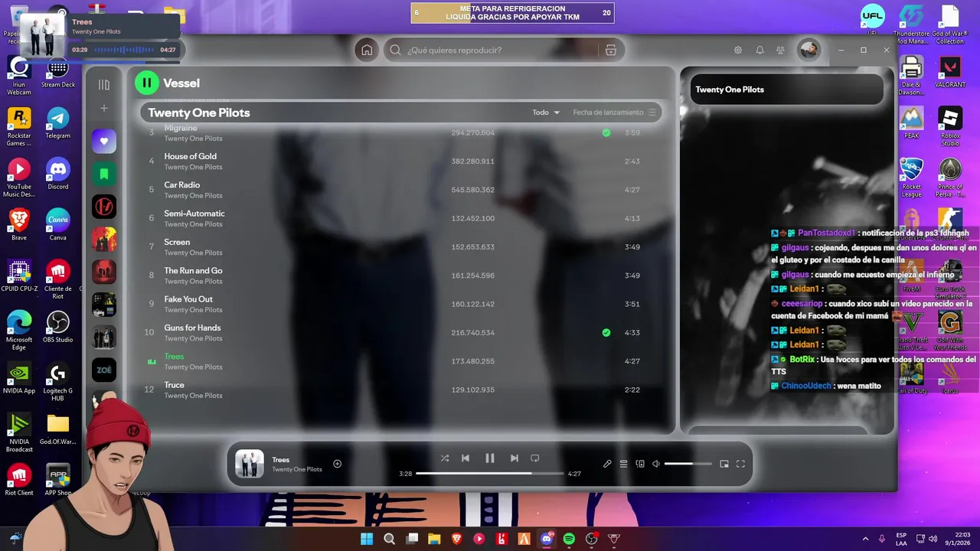Open Rocket League desktop shortcut
Viewport: 980px width, 551px height.
pos(911,178)
